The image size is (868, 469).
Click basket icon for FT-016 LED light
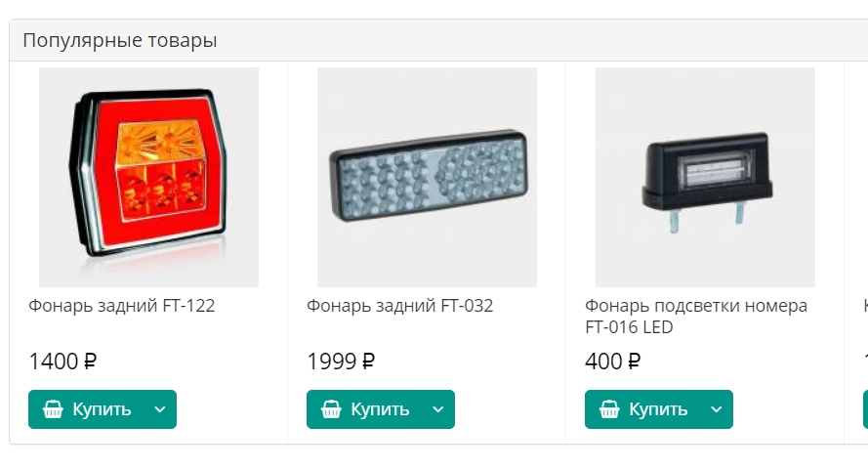coord(609,409)
